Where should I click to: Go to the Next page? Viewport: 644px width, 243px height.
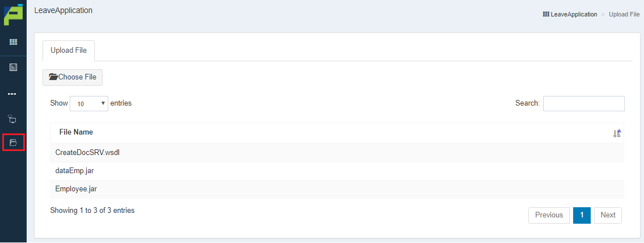pos(608,215)
